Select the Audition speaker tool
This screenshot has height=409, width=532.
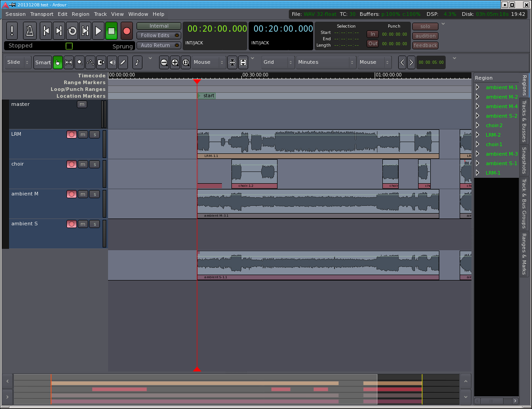tap(112, 62)
